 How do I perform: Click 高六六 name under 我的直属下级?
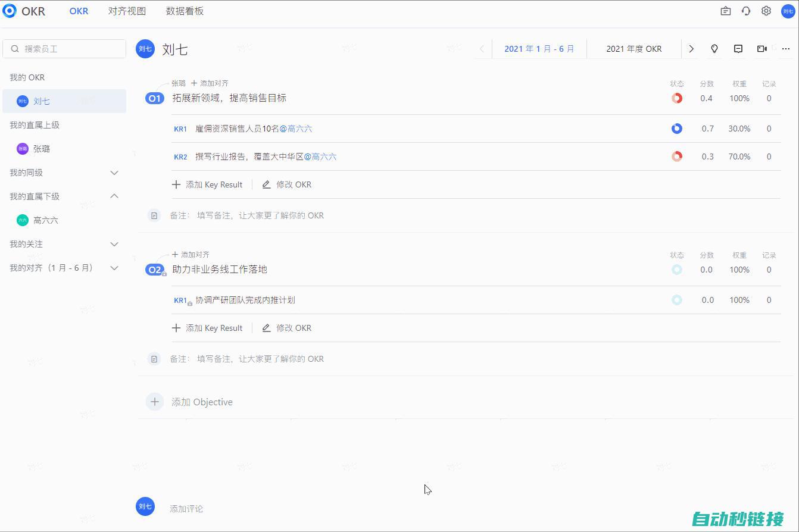pyautogui.click(x=46, y=220)
